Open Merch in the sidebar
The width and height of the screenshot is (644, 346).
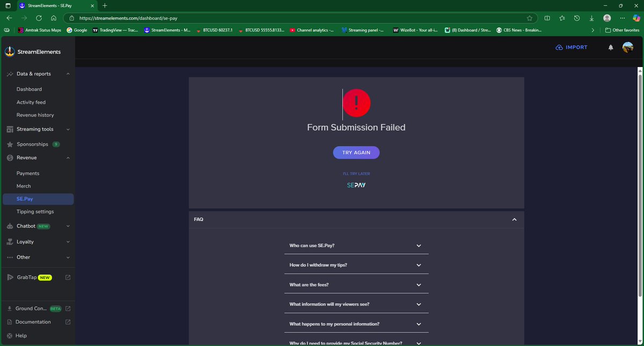coord(24,186)
